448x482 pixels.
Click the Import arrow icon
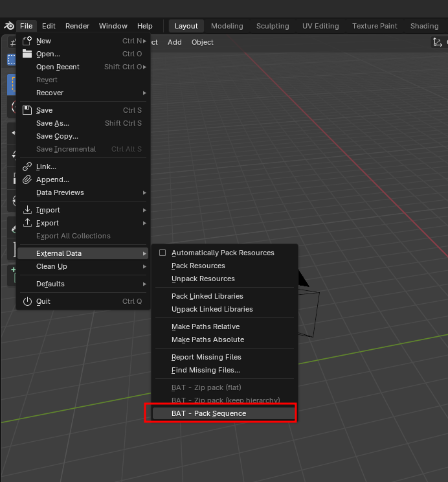coord(27,210)
